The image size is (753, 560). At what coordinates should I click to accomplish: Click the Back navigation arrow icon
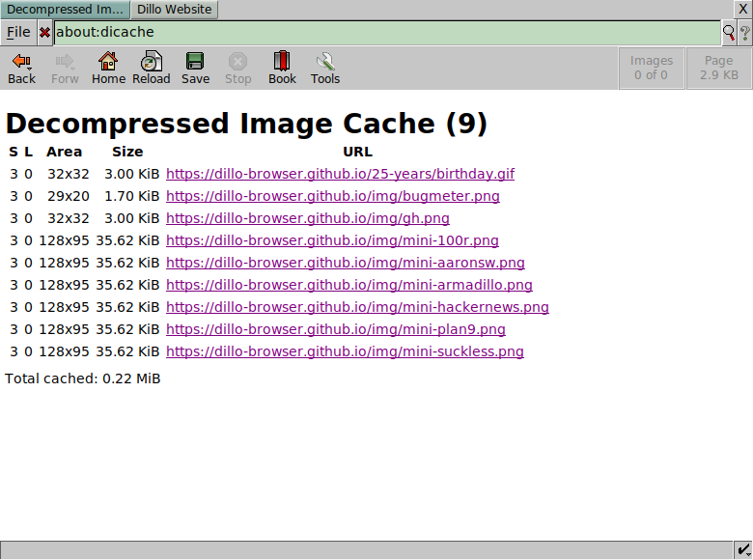coord(21,62)
